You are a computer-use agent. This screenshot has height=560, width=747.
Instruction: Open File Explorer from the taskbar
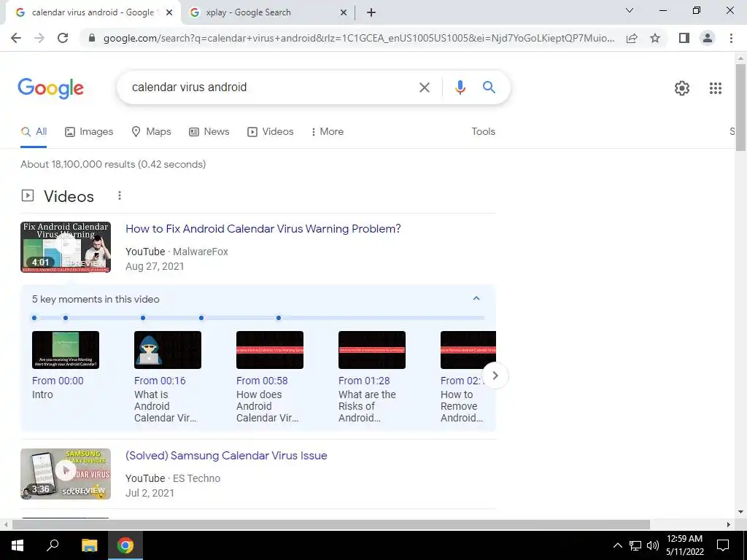coord(89,545)
